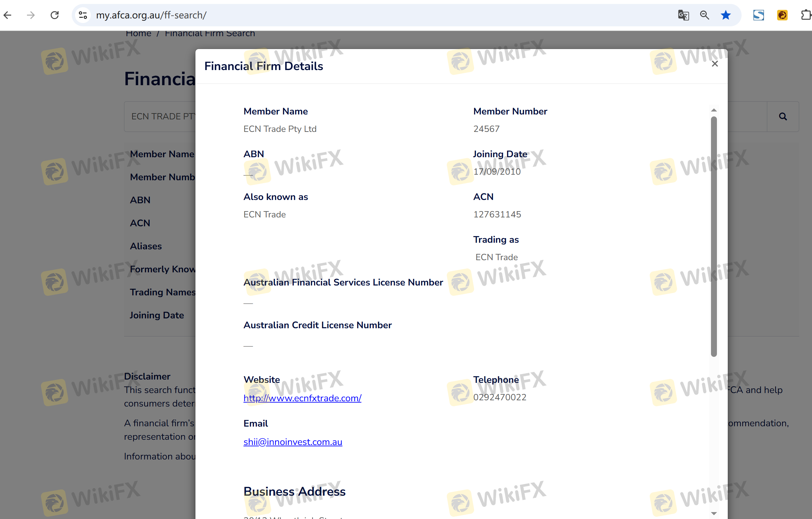Screen dimensions: 812x519
Task: Close the Financial Firm Details dialog
Action: (715, 64)
